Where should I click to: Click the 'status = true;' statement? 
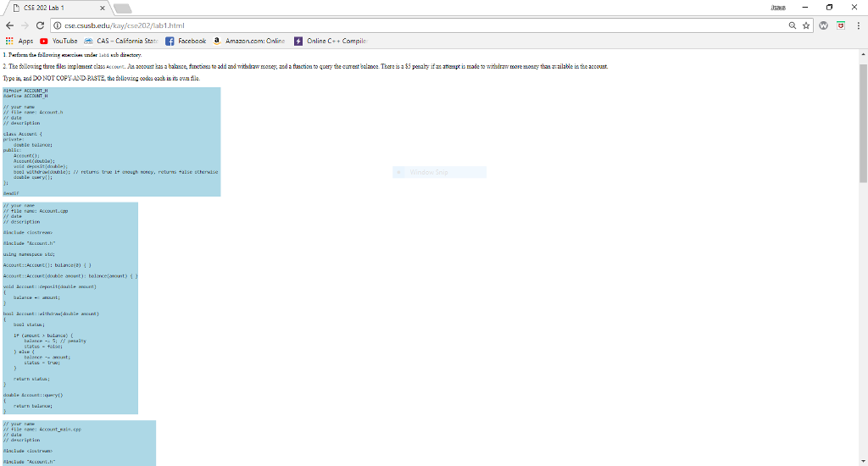click(x=42, y=363)
